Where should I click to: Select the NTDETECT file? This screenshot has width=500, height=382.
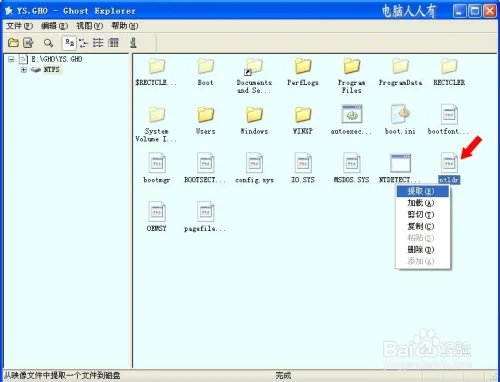point(400,163)
